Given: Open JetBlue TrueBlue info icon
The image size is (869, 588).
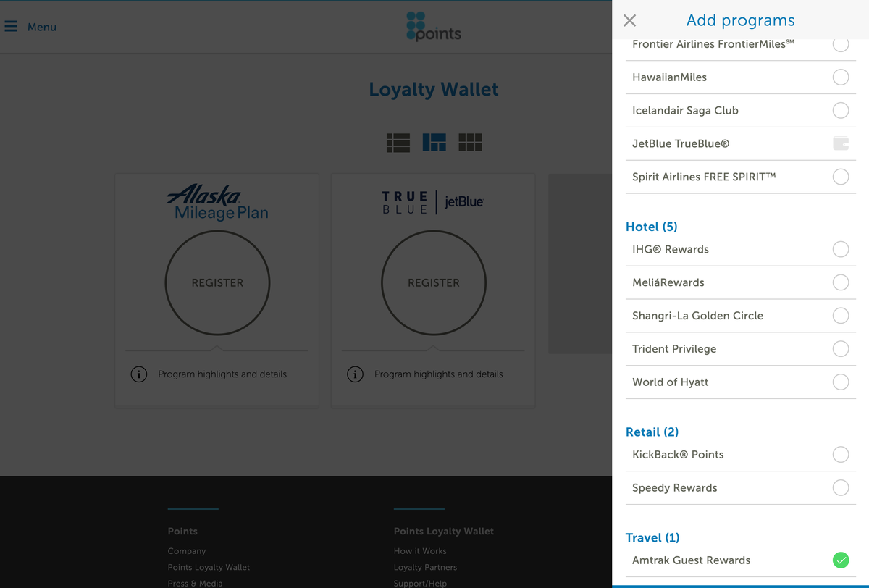Looking at the screenshot, I should click(x=354, y=374).
